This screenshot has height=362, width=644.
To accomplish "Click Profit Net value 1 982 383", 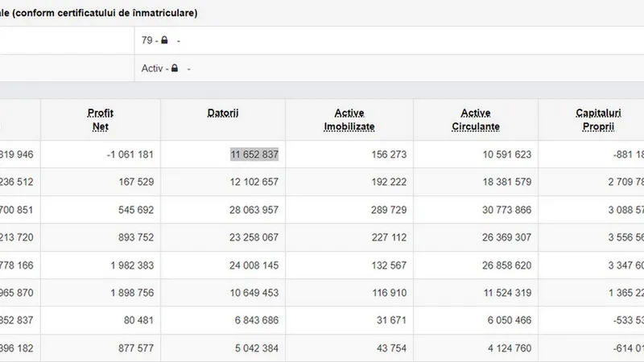I will click(132, 265).
